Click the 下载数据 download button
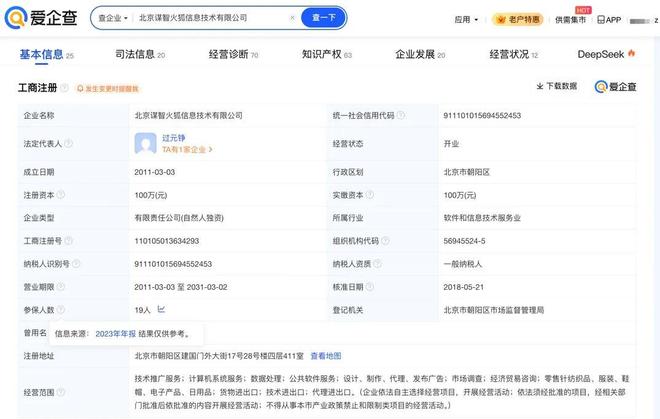660x419 pixels. point(556,86)
